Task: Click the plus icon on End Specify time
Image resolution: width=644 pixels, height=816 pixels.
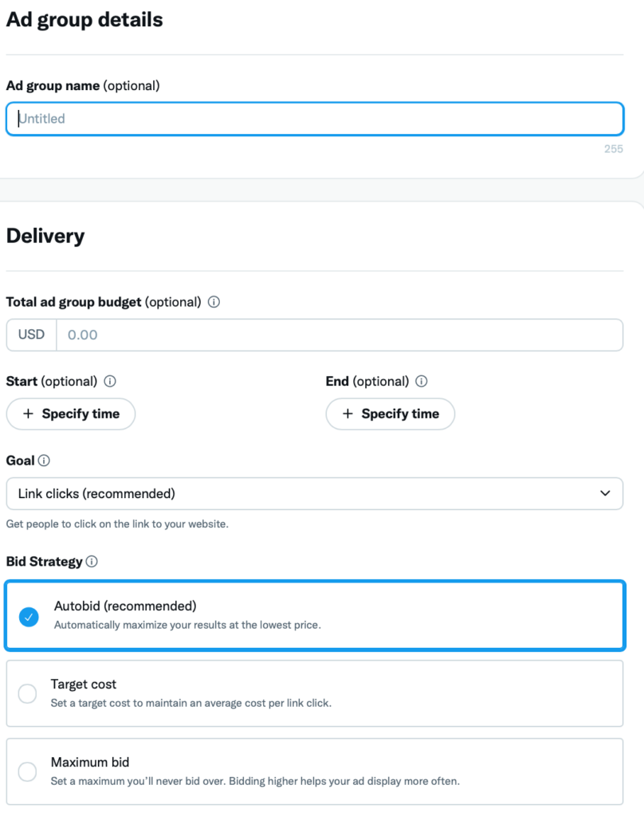Action: (347, 414)
